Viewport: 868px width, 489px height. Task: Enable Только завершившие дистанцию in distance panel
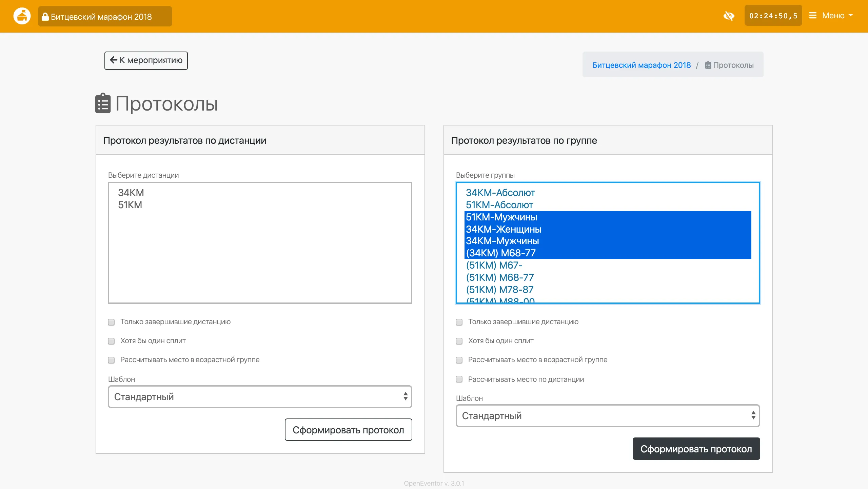coord(111,322)
